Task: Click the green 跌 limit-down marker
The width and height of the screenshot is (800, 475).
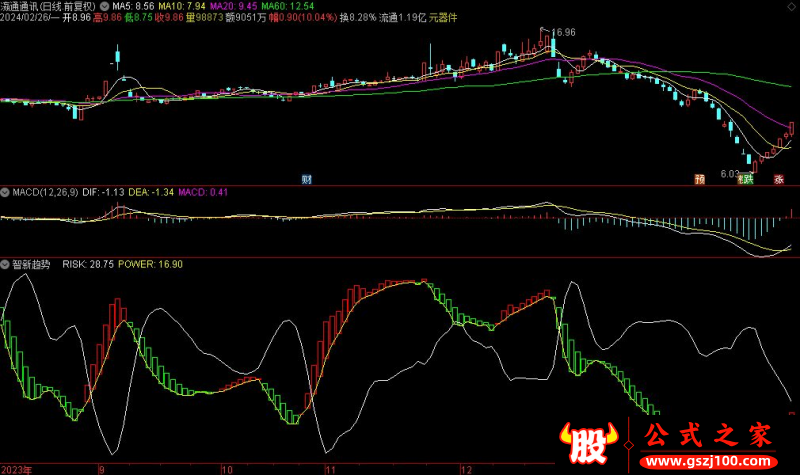Action: 747,179
